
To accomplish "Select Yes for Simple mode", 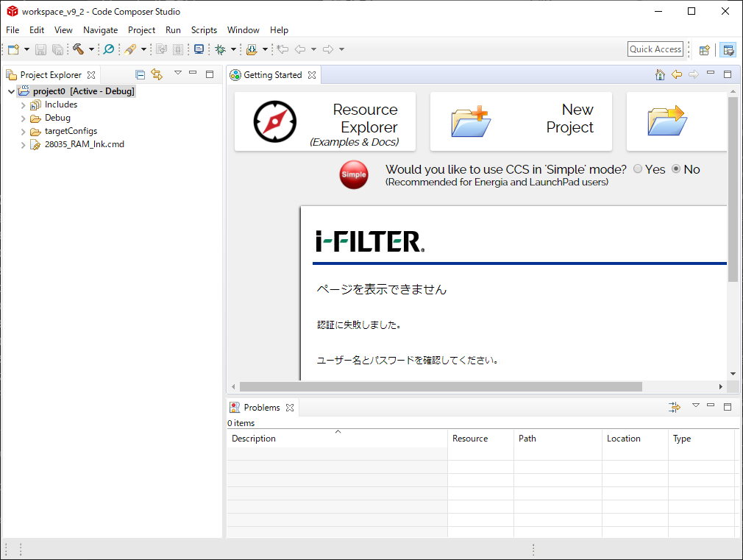I will pos(638,169).
